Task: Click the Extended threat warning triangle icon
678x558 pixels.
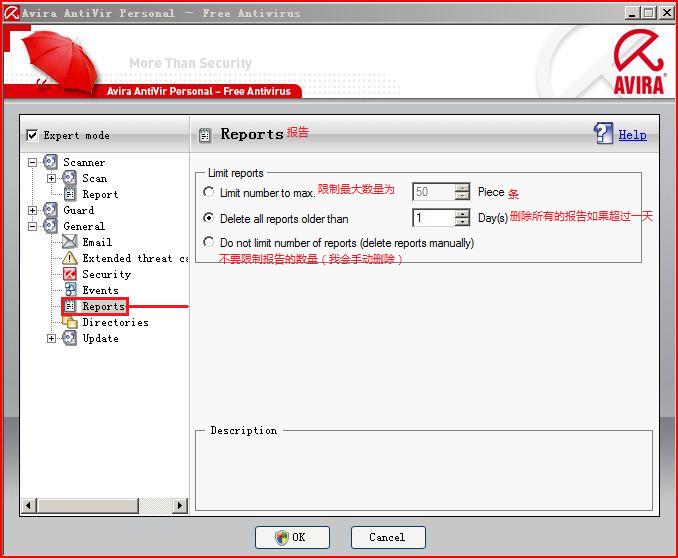Action: (70, 258)
